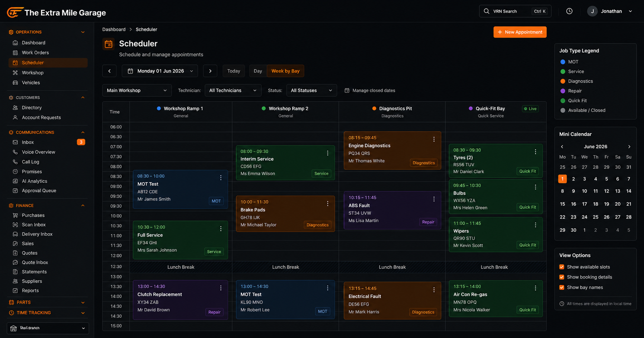Open the history clock icon in header
The width and height of the screenshot is (644, 338).
click(569, 11)
